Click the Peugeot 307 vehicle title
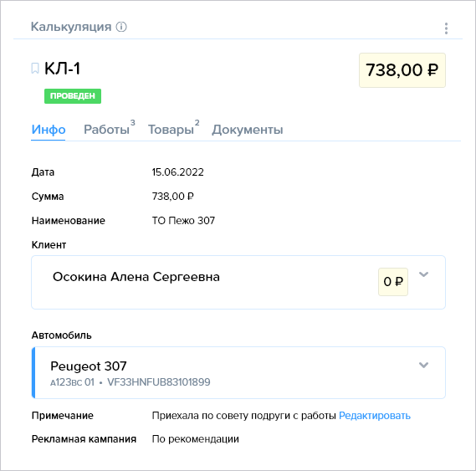The height and width of the screenshot is (471, 476). point(89,366)
